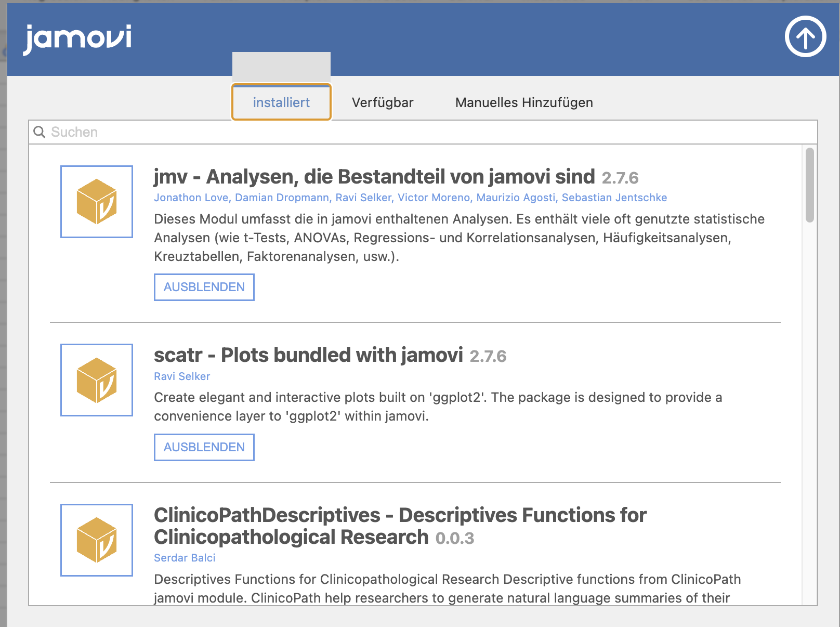Open the Verfügbar tab

[x=383, y=102]
